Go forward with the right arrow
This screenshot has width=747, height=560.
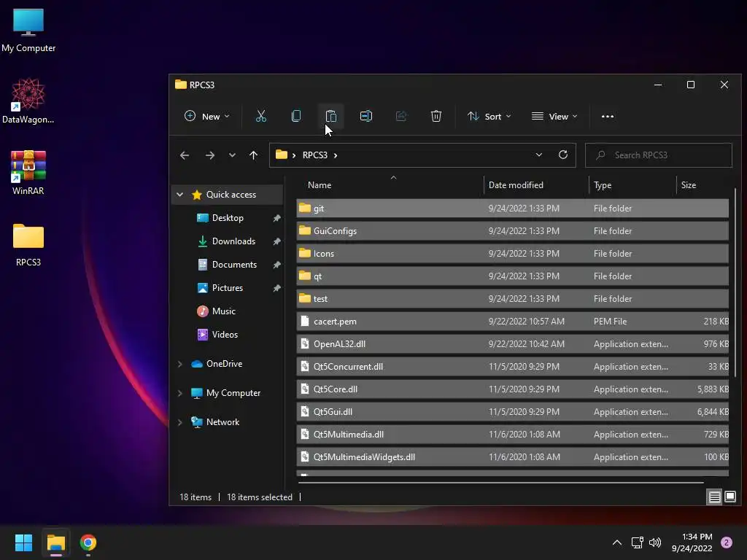pos(209,155)
